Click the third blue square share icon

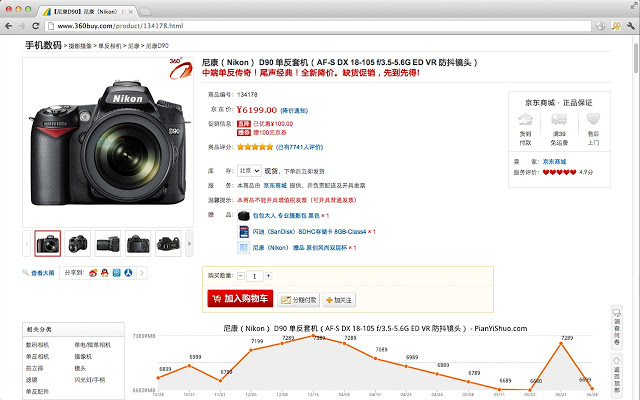[x=117, y=273]
